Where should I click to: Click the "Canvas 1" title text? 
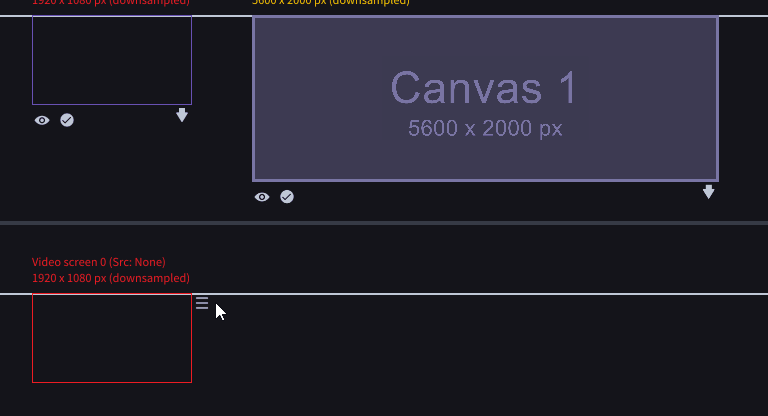[x=484, y=88]
